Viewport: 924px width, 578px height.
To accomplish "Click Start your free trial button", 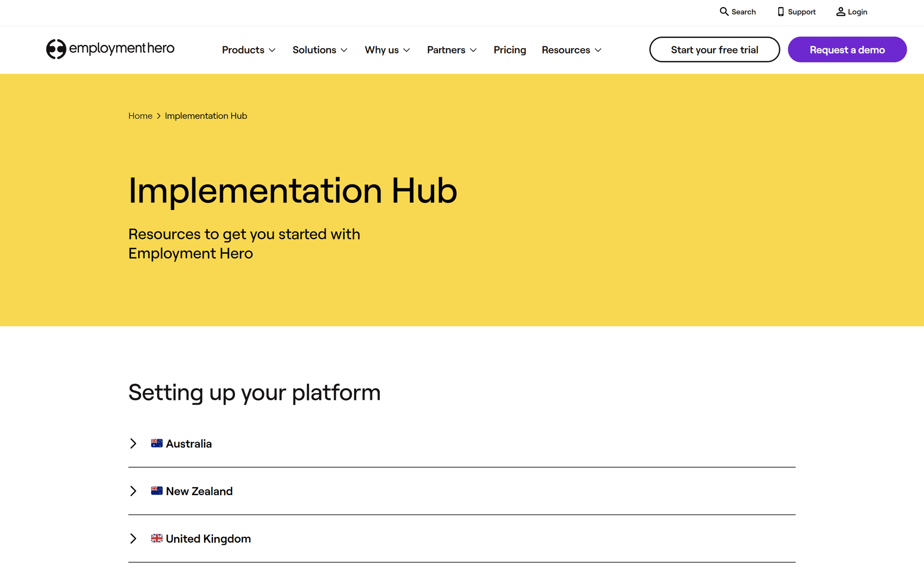I will (714, 49).
